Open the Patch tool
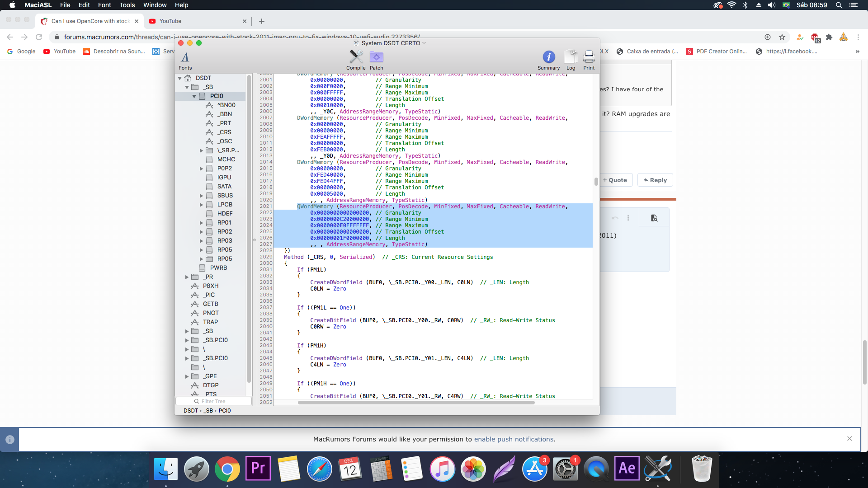This screenshot has width=868, height=488. [376, 58]
